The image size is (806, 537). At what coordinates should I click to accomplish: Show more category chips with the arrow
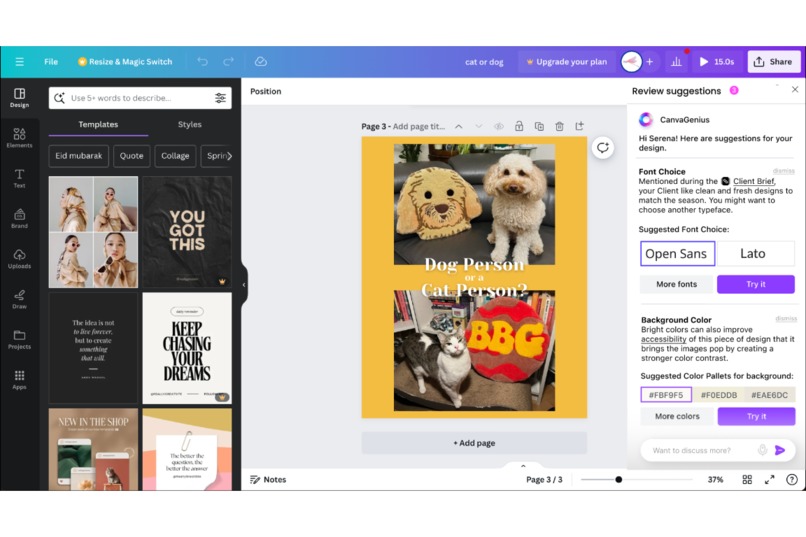click(x=229, y=156)
